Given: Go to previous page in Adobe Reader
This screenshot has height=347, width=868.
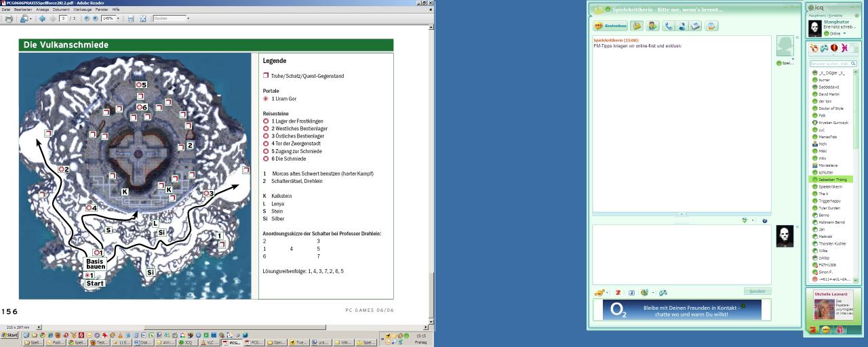Looking at the screenshot, I should pos(42,18).
